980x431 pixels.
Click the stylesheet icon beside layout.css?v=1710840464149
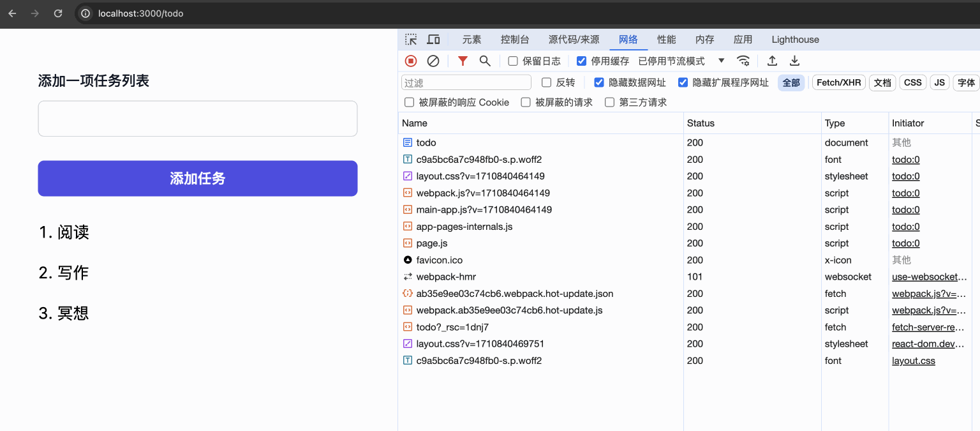click(408, 176)
